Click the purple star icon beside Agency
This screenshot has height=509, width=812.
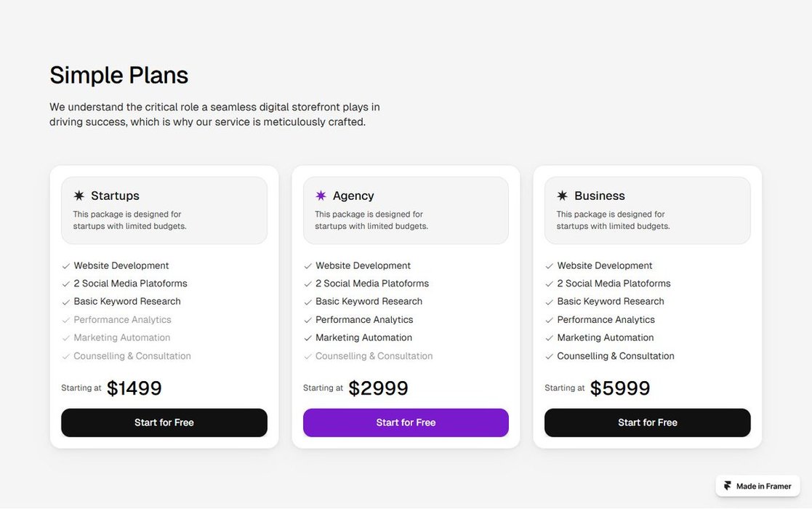321,196
